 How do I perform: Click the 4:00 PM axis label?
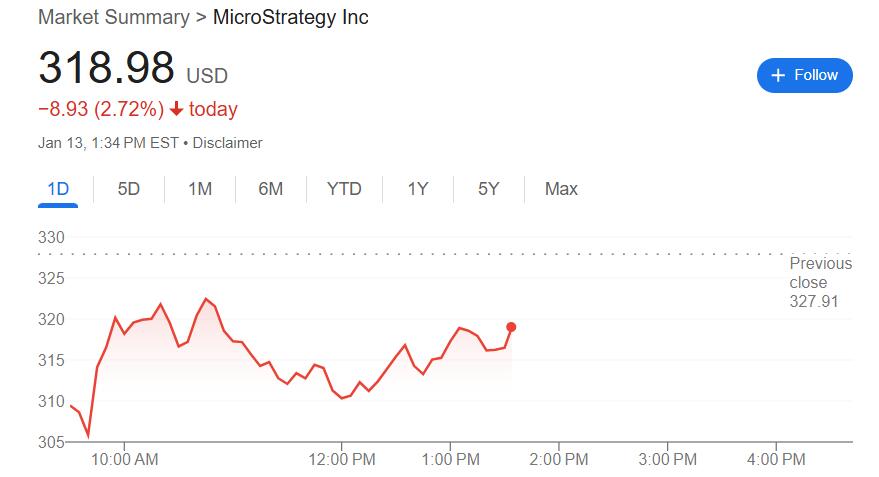pyautogui.click(x=777, y=460)
